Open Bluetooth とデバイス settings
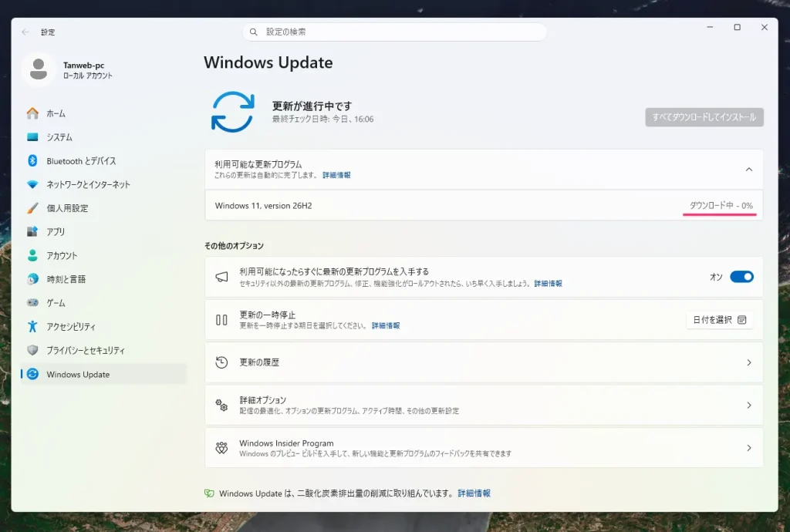This screenshot has height=532, width=790. pos(103,160)
